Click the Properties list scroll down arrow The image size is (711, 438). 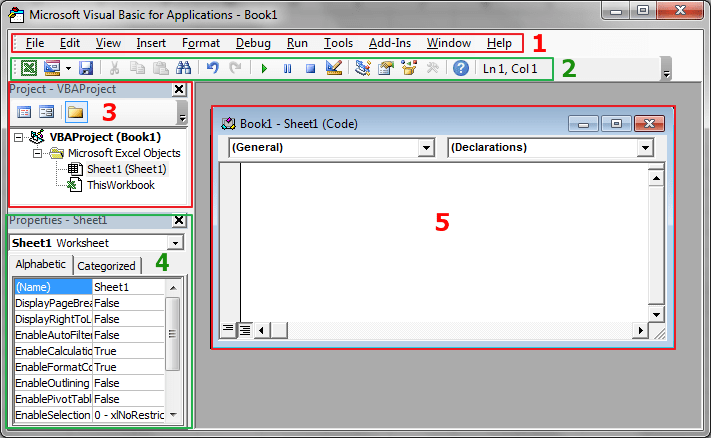[x=173, y=414]
